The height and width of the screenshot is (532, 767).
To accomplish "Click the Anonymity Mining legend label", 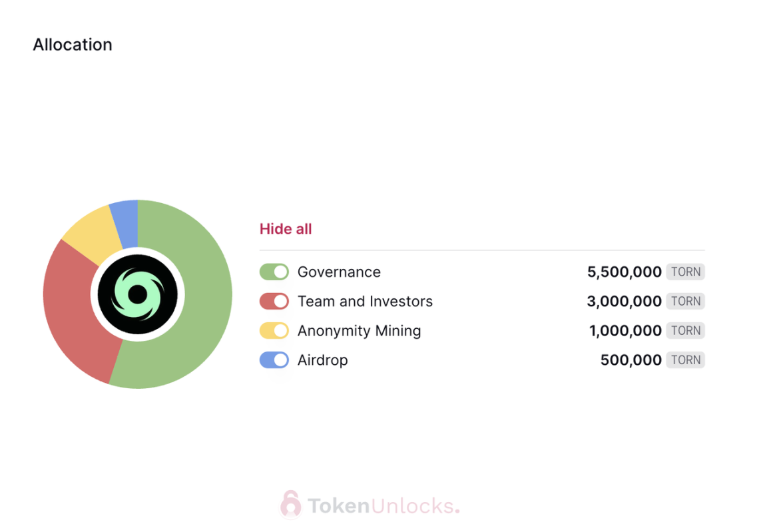I will pos(359,331).
